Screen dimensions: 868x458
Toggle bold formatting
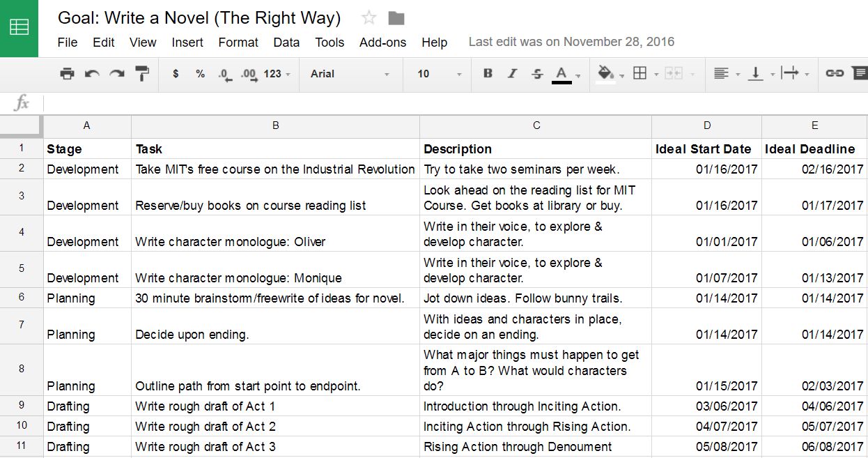click(x=488, y=74)
